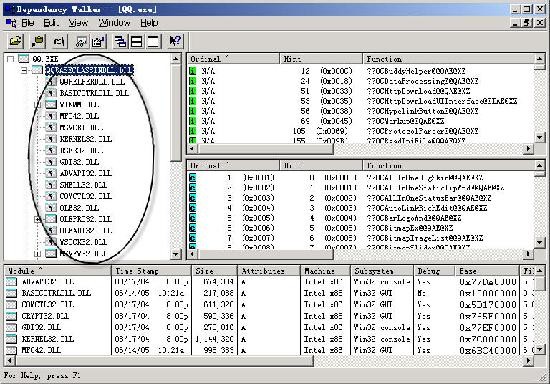The height and width of the screenshot is (384, 550).
Task: Open the MDI document icon beside File menu
Action: [x=11, y=23]
